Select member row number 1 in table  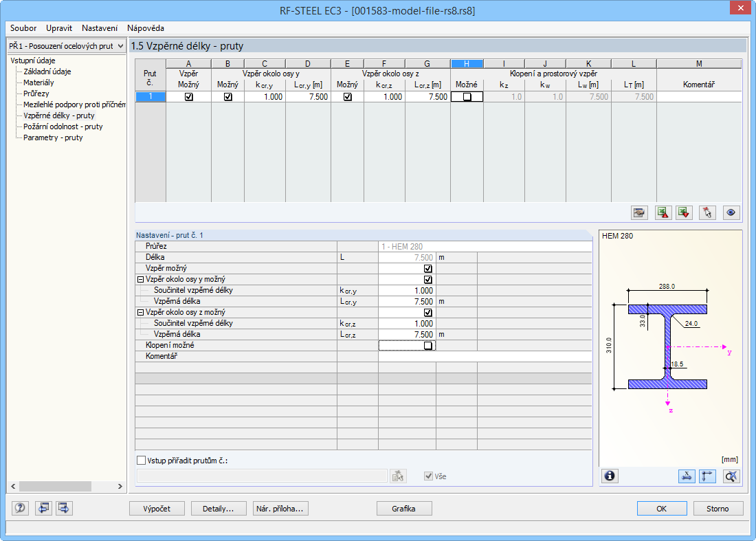tap(151, 97)
